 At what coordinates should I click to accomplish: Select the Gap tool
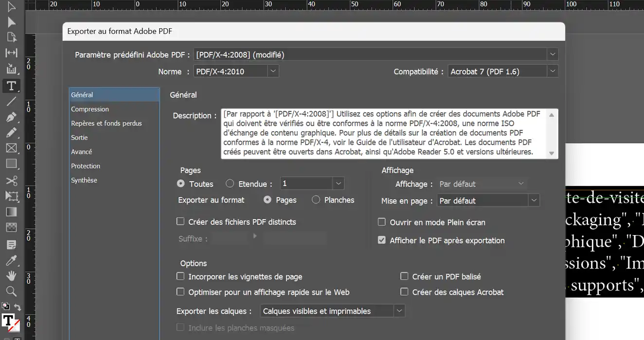[x=11, y=52]
